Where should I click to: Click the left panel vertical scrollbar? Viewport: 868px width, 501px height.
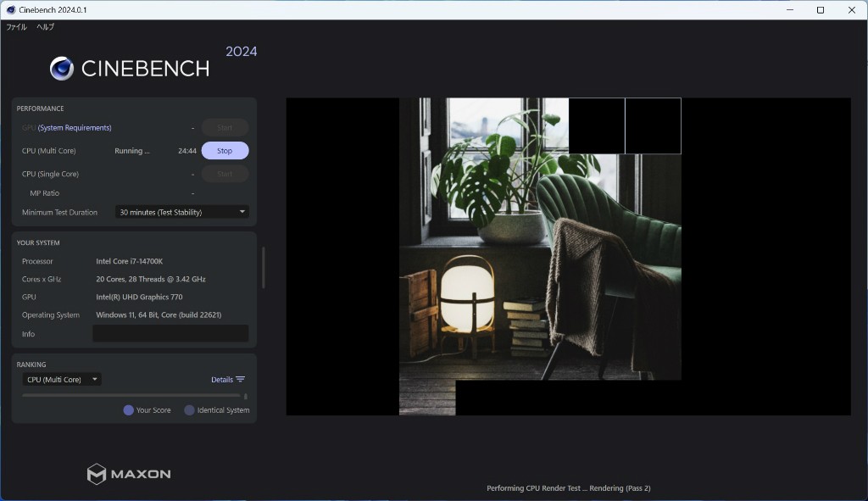pos(262,267)
